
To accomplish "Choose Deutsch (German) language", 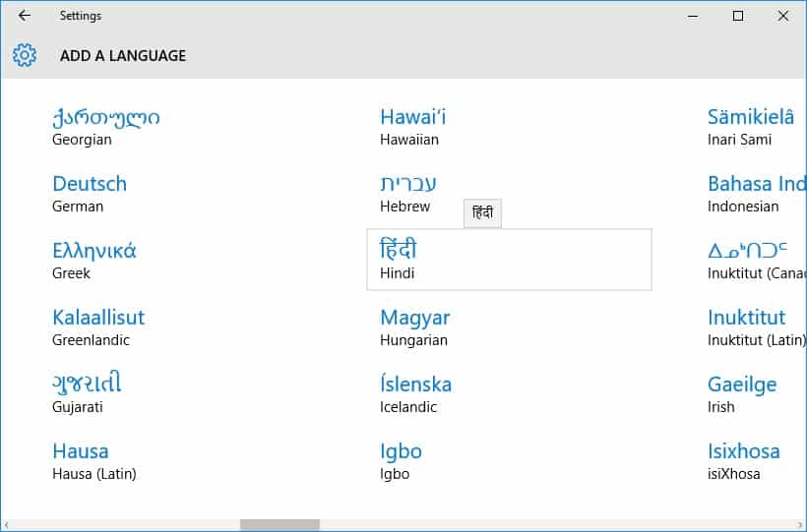I will 90,194.
